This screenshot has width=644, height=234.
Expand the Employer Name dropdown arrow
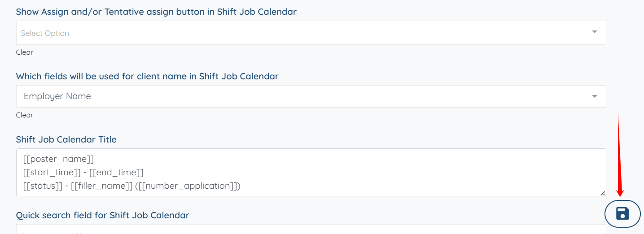coord(594,96)
